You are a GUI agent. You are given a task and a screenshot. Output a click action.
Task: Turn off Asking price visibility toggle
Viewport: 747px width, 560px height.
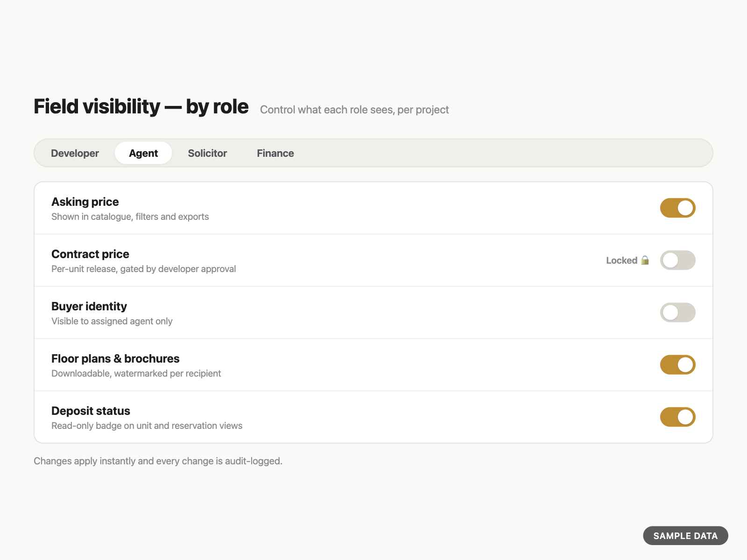tap(677, 208)
